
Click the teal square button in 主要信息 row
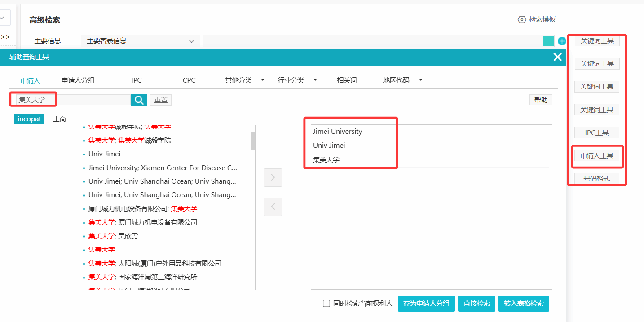point(548,41)
